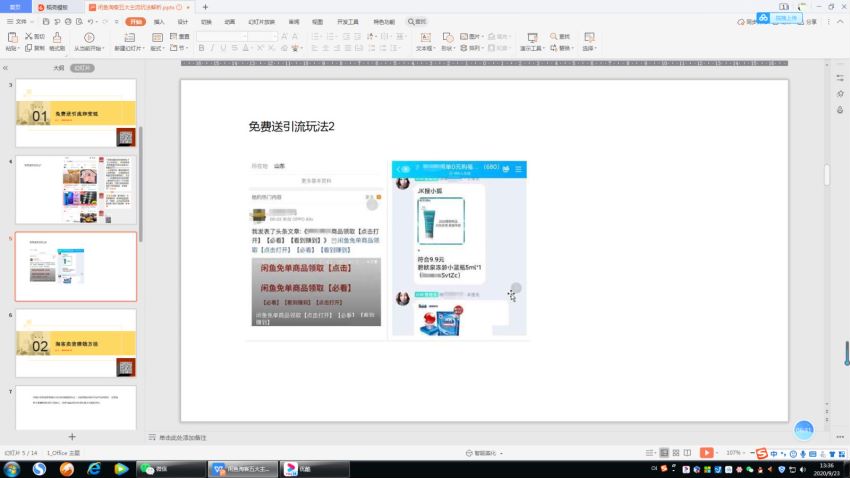
Task: Toggle Bold formatting
Action: tap(201, 48)
